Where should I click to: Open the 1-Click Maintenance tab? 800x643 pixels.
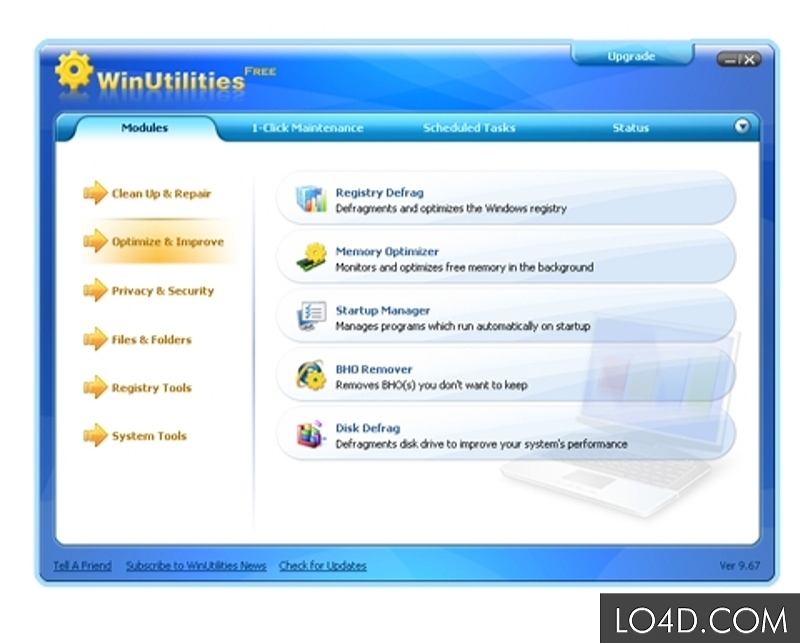[x=308, y=128]
